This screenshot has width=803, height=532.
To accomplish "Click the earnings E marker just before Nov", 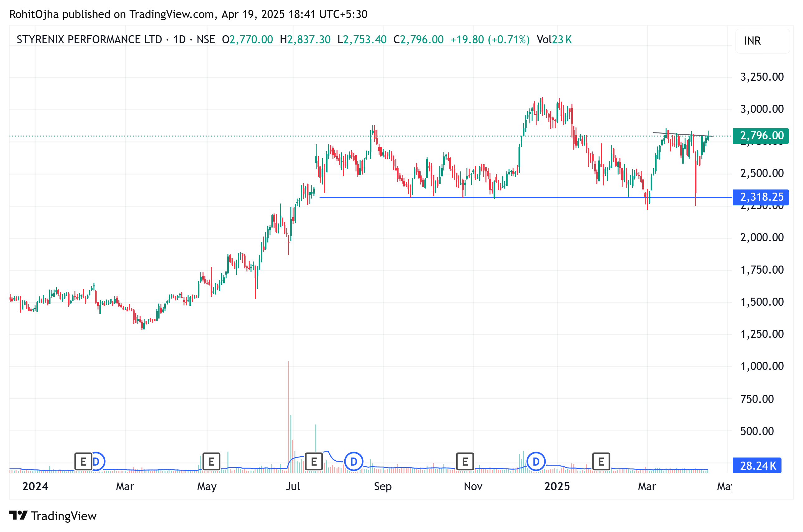I will point(465,462).
